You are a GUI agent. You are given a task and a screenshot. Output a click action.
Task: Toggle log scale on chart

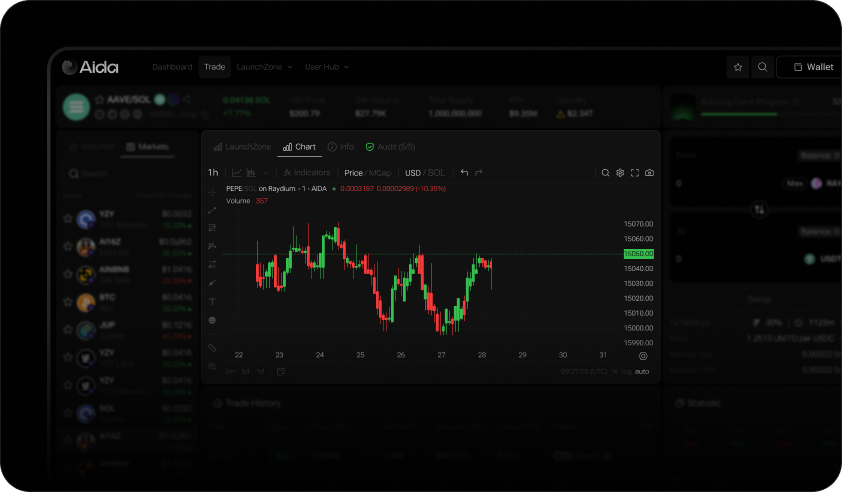626,371
